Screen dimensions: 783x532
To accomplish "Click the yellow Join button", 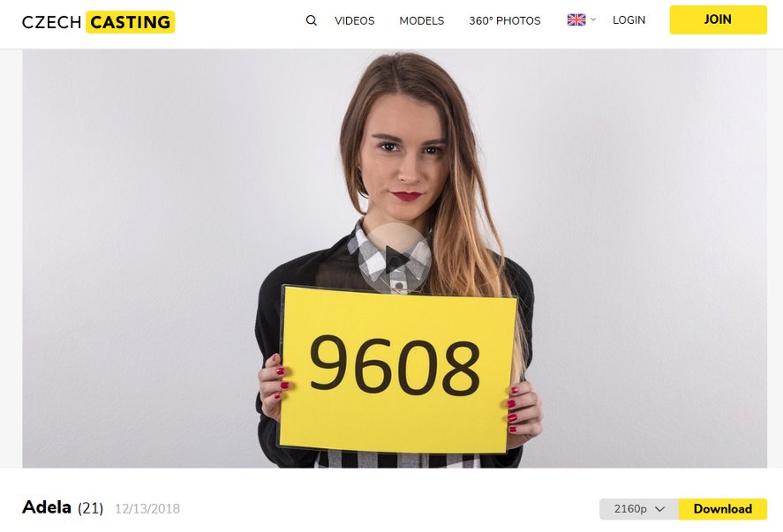I will tap(718, 19).
